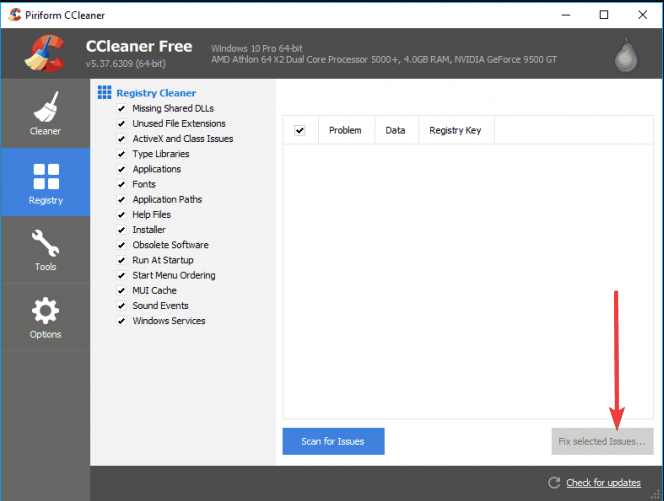
Task: Toggle the Installer checkbox
Action: (x=122, y=230)
